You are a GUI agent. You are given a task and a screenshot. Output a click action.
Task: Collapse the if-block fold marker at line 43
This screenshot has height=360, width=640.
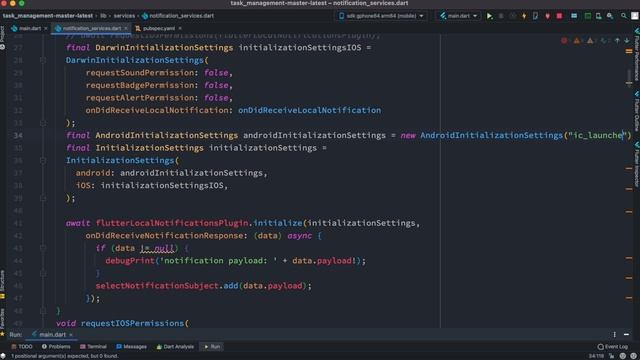pos(43,248)
